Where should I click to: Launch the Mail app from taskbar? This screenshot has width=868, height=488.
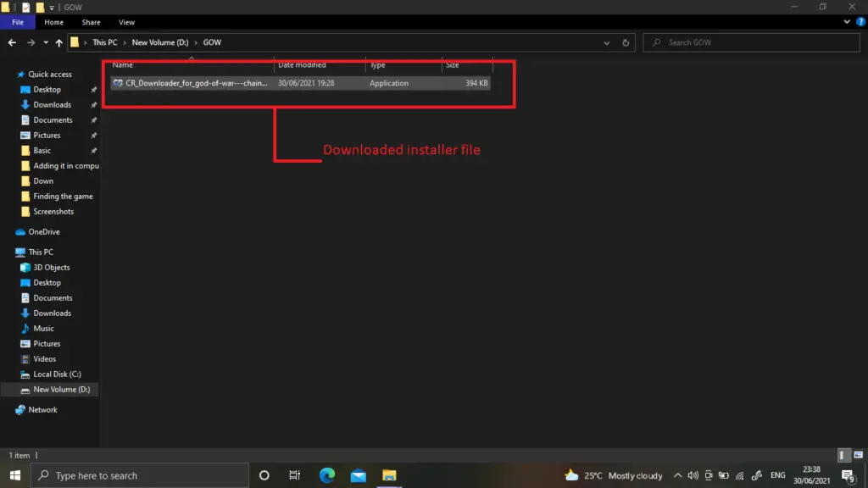click(359, 475)
